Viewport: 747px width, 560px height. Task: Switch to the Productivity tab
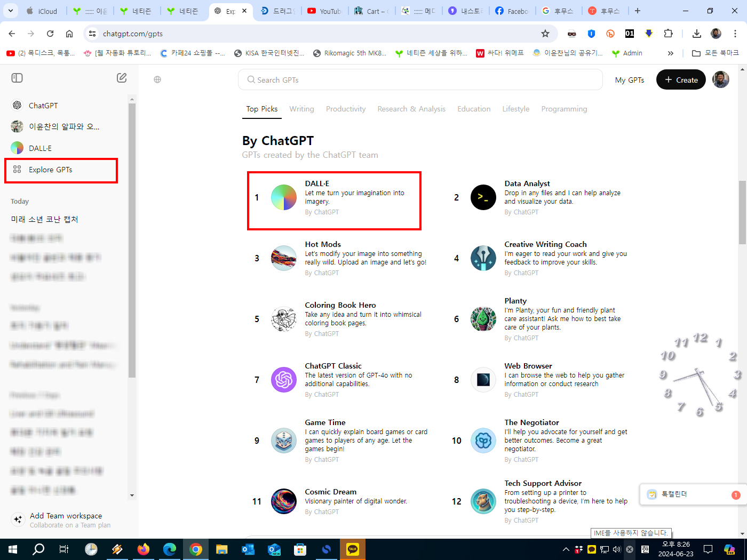click(x=346, y=109)
